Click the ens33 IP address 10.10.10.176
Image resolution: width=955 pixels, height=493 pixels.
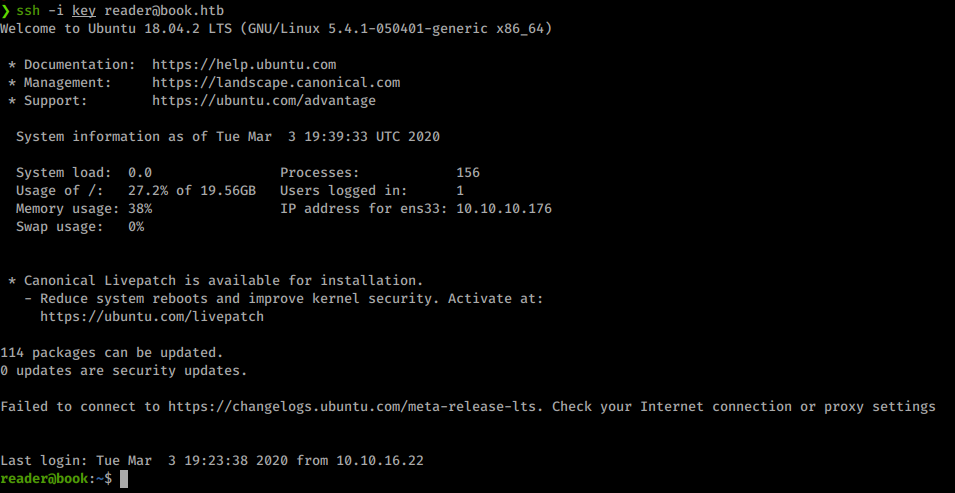[504, 209]
